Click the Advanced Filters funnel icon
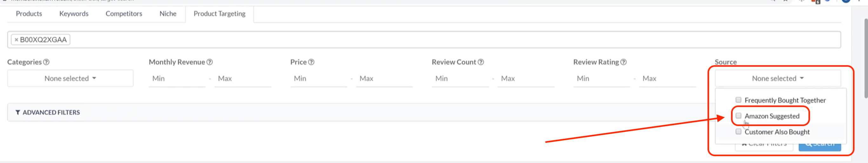868x163 pixels. 18,113
